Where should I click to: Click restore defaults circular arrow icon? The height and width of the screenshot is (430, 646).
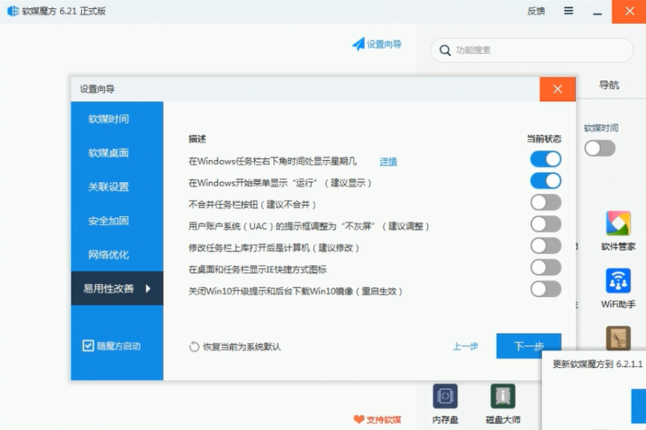(x=194, y=347)
